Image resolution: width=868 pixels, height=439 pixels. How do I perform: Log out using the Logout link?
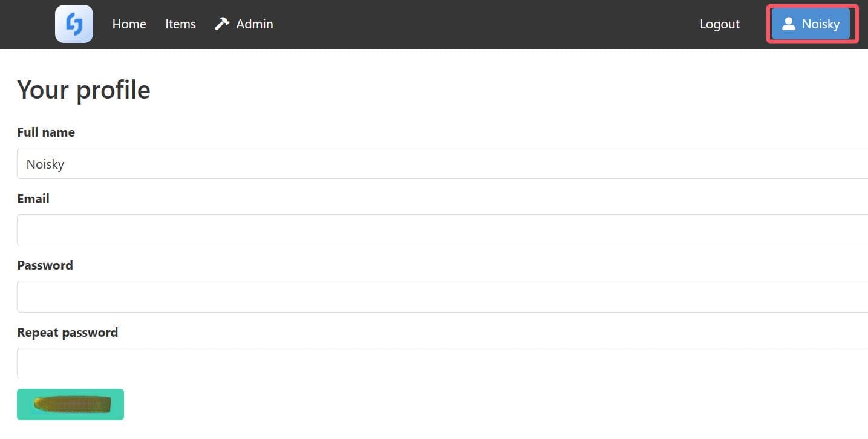[x=719, y=24]
